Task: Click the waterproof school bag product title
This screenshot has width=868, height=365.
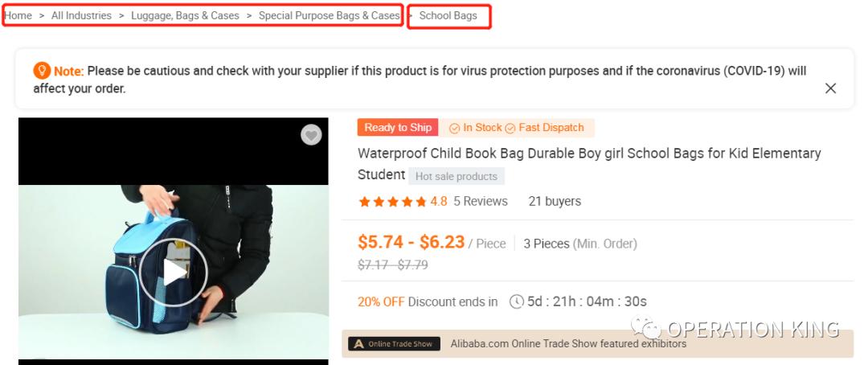Action: point(588,154)
